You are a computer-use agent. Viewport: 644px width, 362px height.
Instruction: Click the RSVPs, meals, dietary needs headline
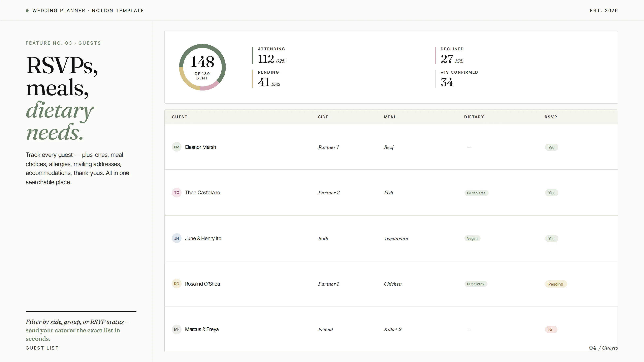pos(62,98)
